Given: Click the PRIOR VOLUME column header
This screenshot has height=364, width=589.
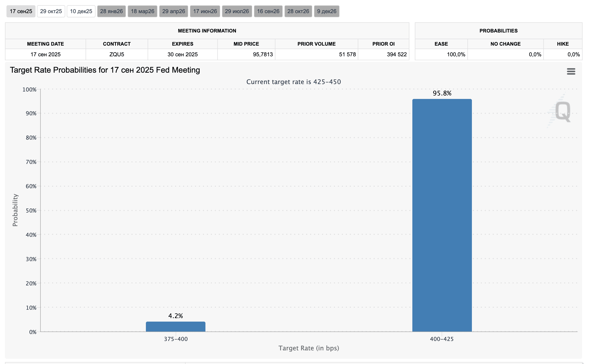Looking at the screenshot, I should [x=316, y=44].
